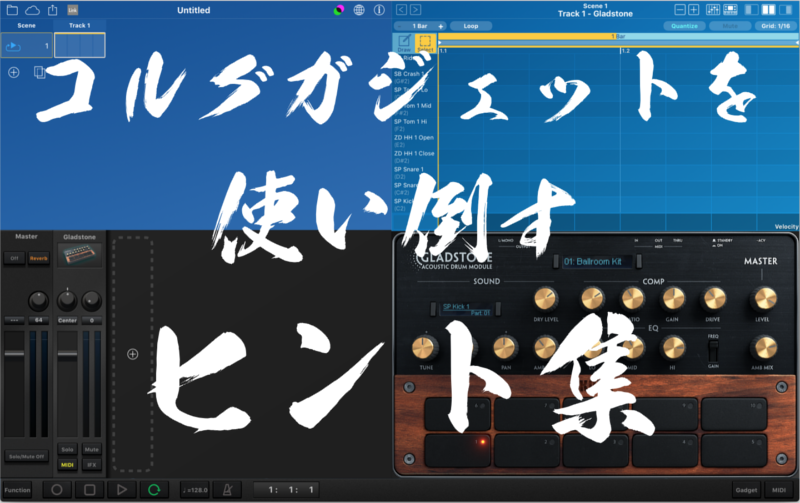Click the Mute button in editor toolbar
The image size is (800, 503).
730,26
